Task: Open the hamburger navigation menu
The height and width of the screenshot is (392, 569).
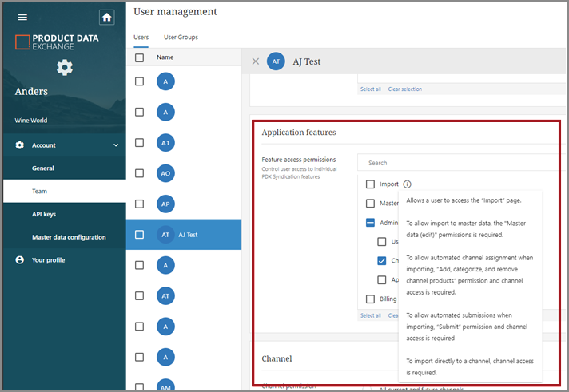Action: 22,17
